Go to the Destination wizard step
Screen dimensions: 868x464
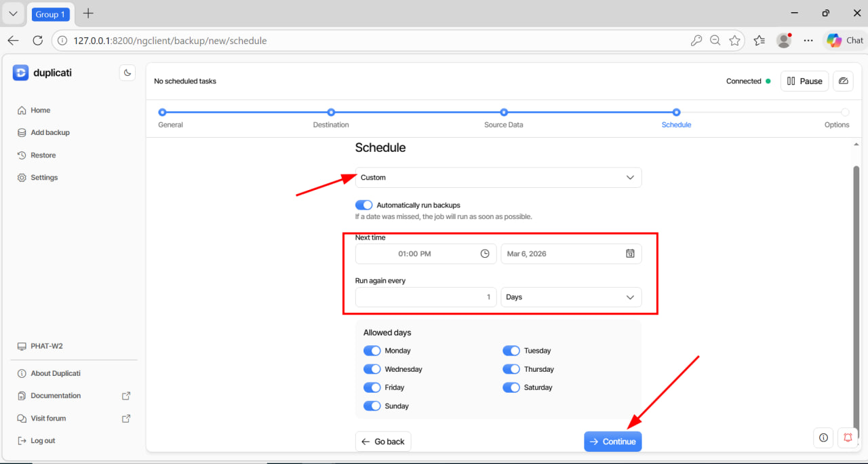point(331,113)
